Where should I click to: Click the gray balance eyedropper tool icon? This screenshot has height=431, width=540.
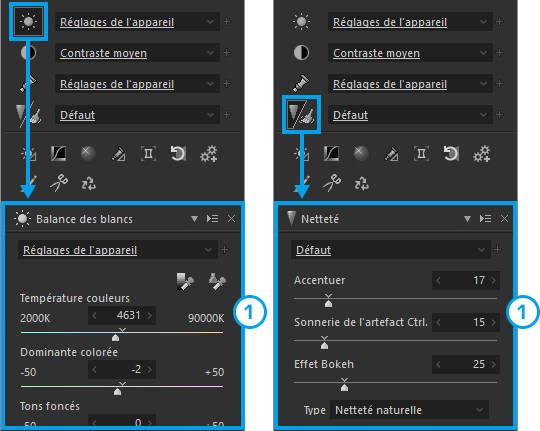[185, 282]
